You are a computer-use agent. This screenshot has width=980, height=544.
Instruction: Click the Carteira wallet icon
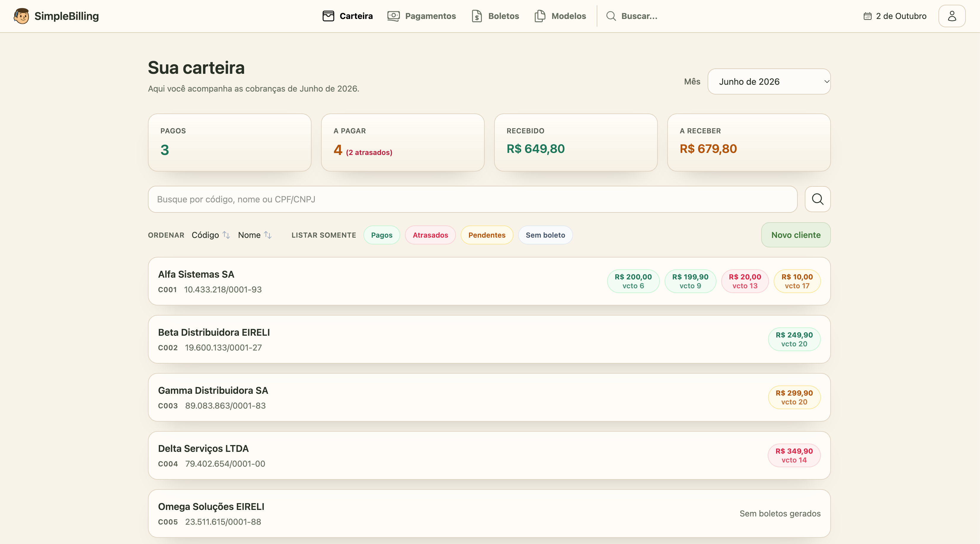click(x=328, y=16)
